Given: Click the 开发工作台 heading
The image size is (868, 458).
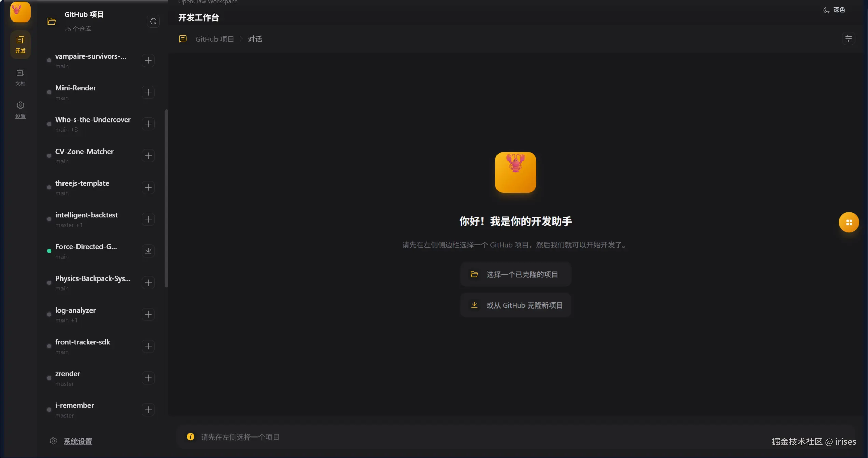Looking at the screenshot, I should pyautogui.click(x=198, y=18).
